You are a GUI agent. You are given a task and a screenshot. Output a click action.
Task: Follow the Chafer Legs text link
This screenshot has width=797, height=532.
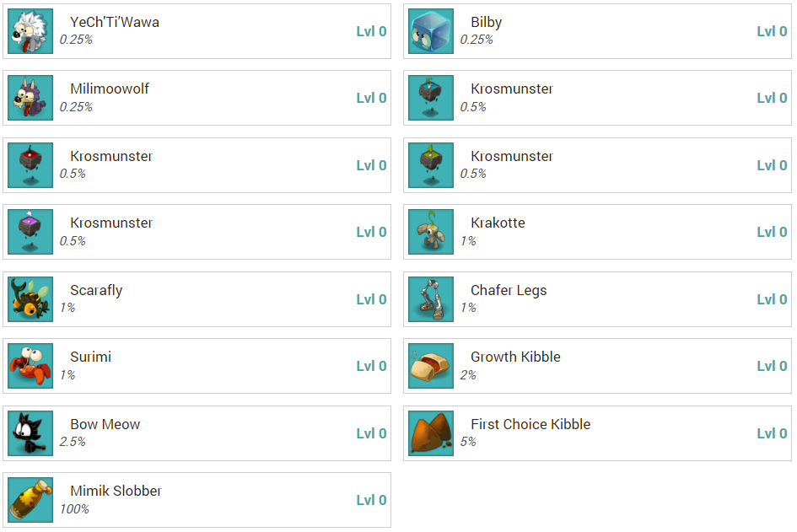[x=509, y=291]
